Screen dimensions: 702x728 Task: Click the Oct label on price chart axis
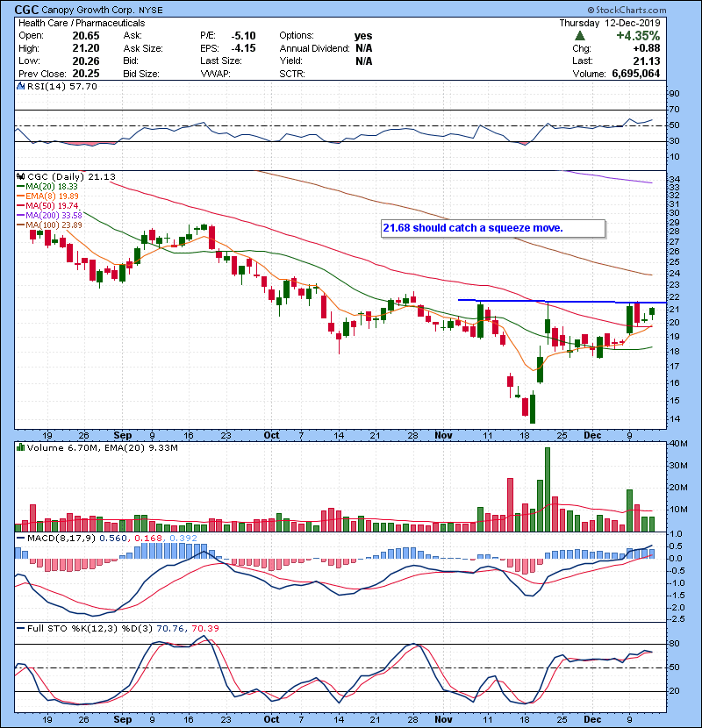click(271, 435)
